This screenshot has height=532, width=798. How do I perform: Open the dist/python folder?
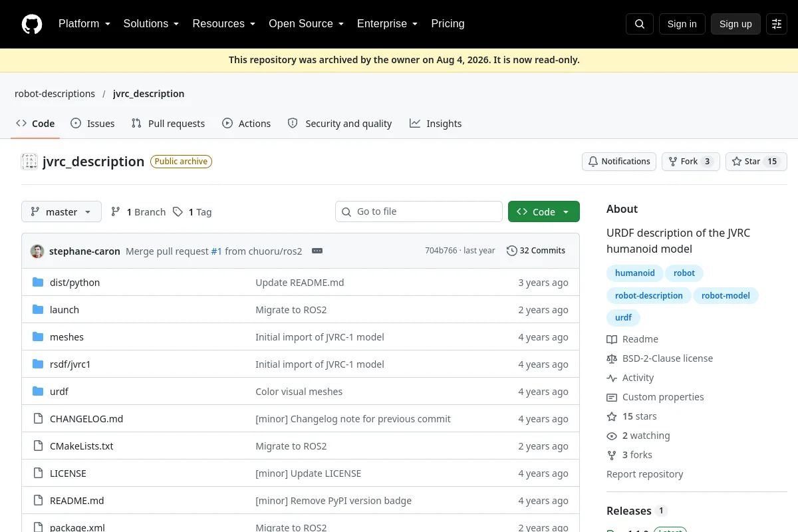[x=74, y=283]
